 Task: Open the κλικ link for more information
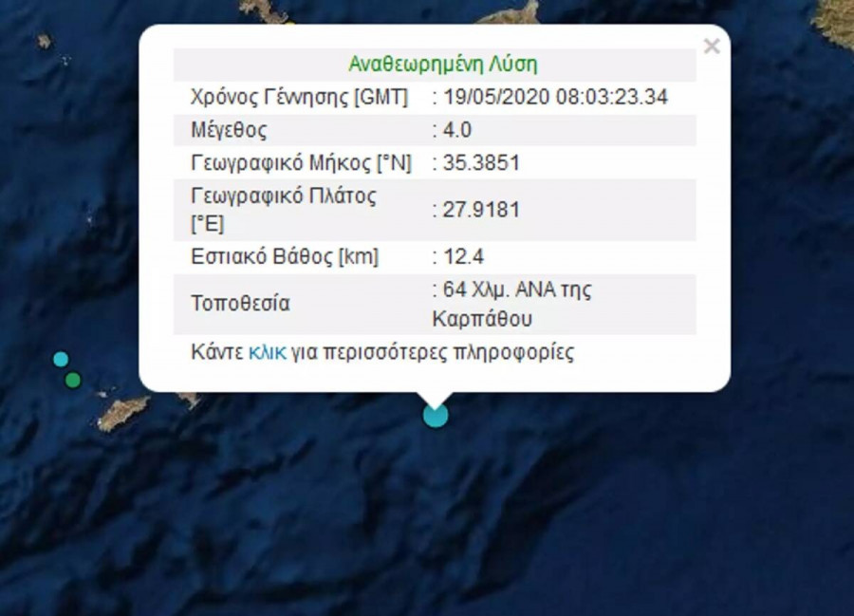click(267, 352)
